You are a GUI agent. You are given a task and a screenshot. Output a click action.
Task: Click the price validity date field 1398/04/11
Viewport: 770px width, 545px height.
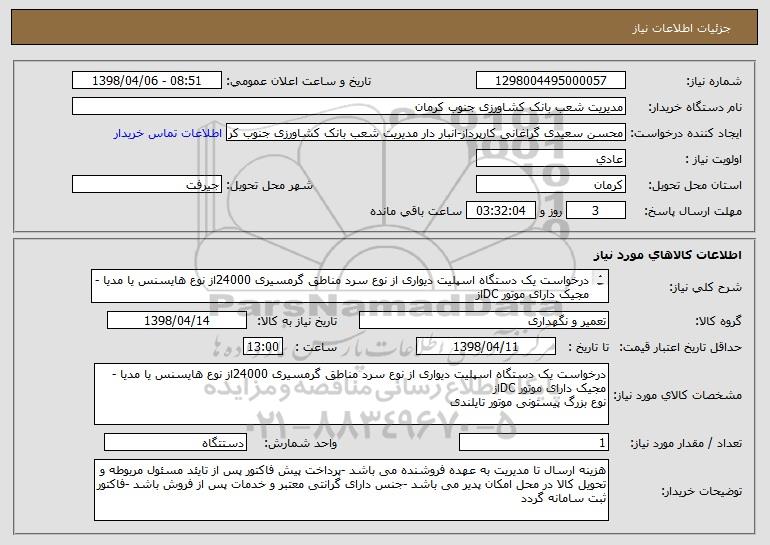(486, 346)
